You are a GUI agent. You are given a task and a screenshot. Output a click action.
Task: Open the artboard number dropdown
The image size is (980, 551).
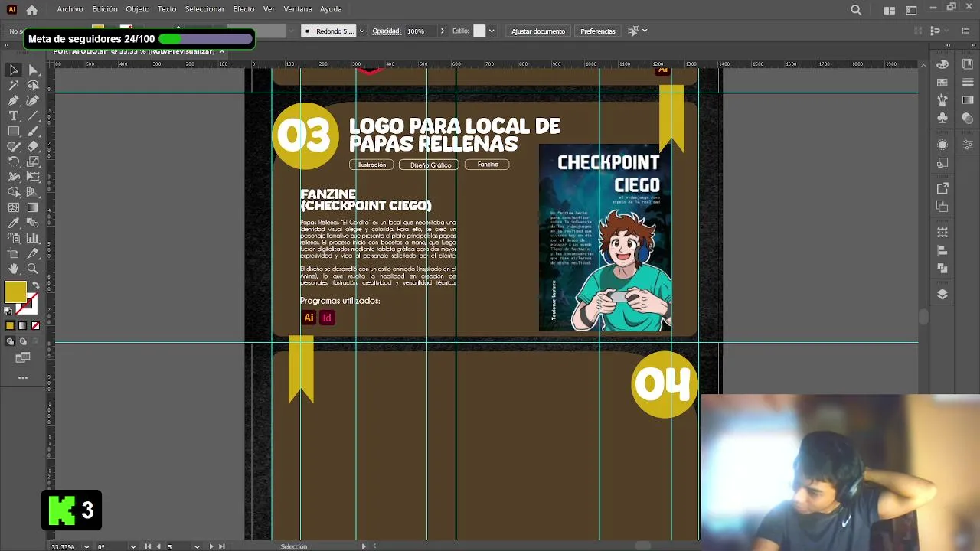tap(197, 546)
